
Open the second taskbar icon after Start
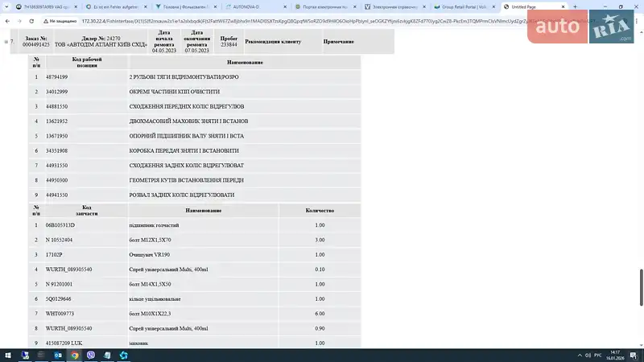pos(41,356)
